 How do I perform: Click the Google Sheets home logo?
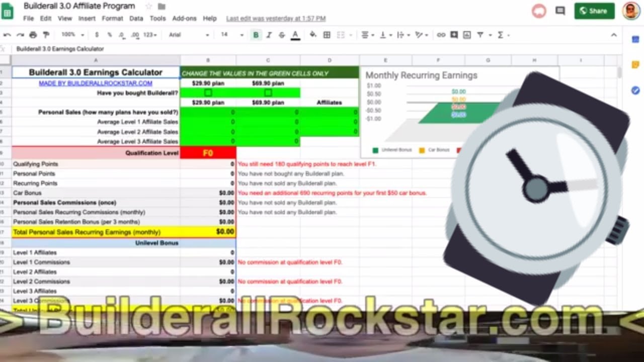click(8, 11)
